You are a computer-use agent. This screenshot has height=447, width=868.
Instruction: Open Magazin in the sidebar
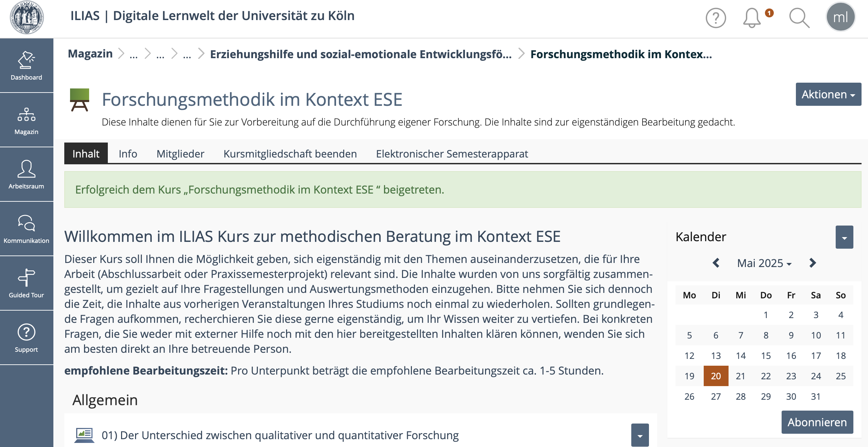pyautogui.click(x=27, y=120)
